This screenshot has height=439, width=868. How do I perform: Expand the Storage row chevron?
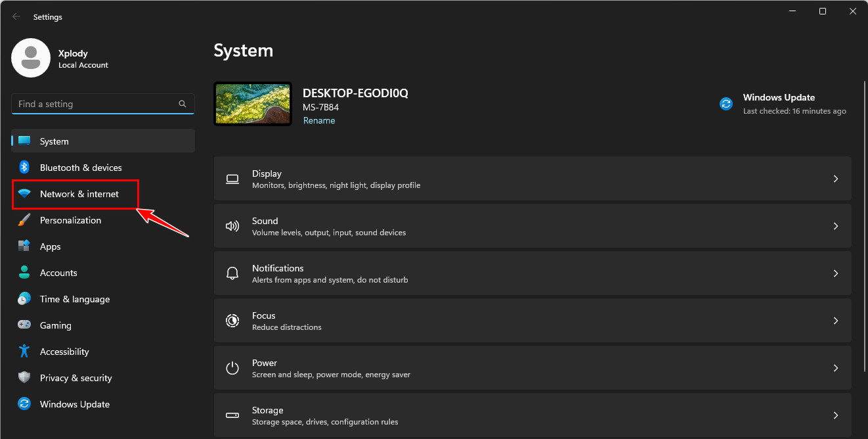[836, 415]
